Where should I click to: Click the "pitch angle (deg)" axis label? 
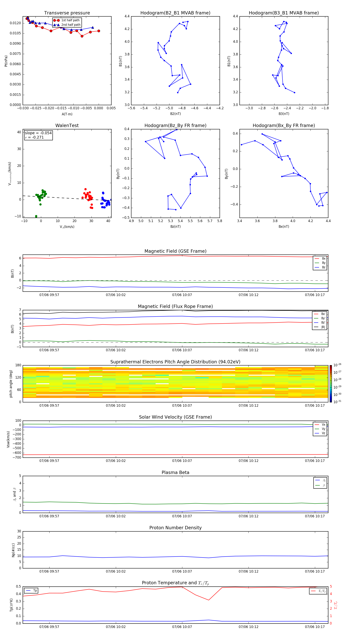pyautogui.click(x=11, y=384)
